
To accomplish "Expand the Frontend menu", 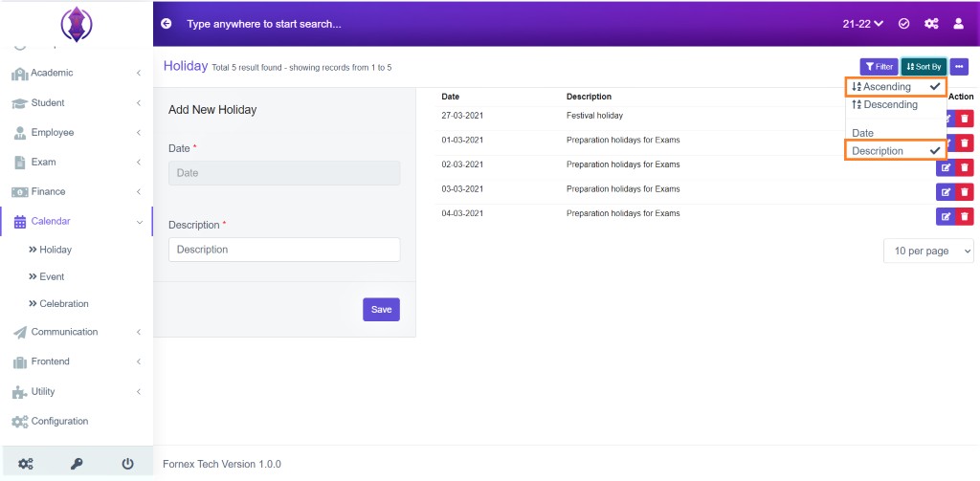I will [x=77, y=361].
